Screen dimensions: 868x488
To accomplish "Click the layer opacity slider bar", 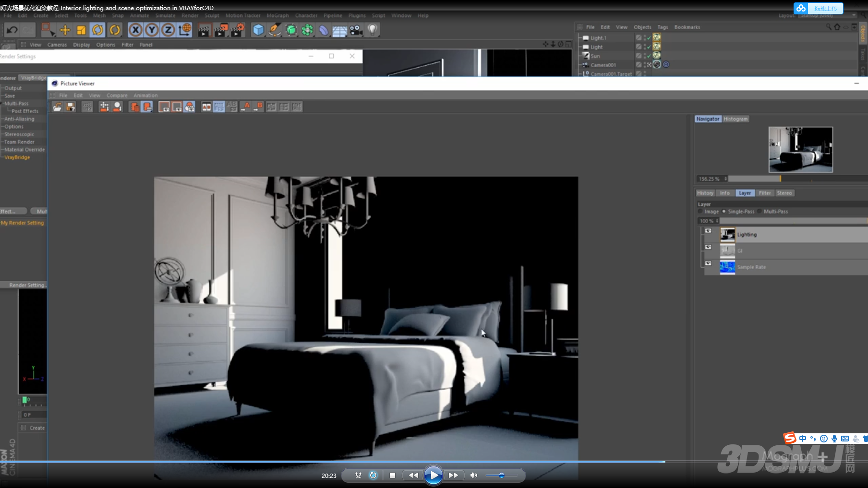I will coord(794,221).
